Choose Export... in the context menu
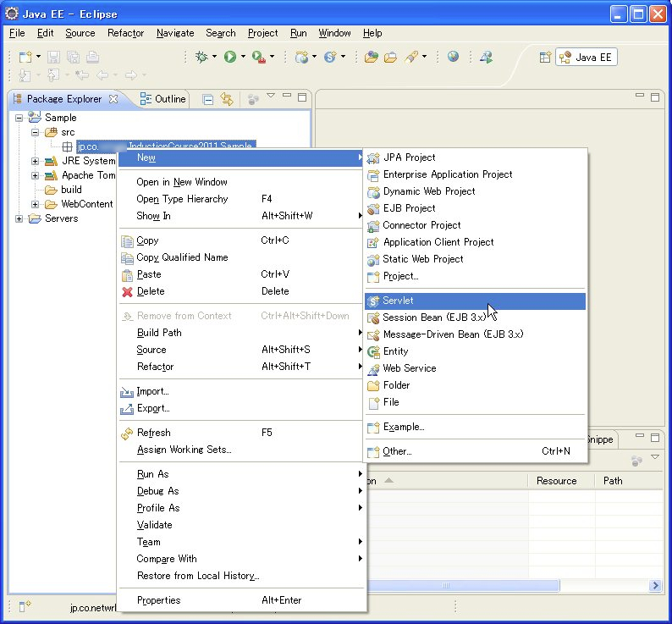Screen dimensions: 672x624 click(x=242, y=409)
